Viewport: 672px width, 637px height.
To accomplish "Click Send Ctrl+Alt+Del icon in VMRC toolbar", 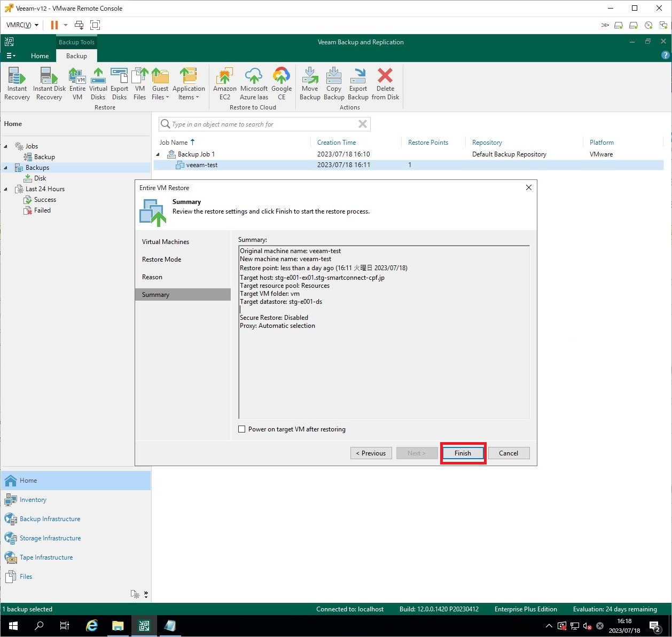I will (x=79, y=25).
